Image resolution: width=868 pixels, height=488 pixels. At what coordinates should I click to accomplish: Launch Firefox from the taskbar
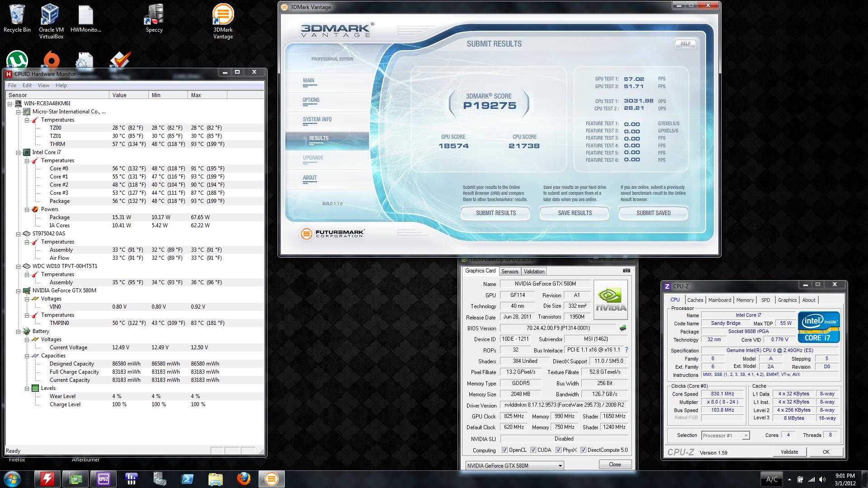pyautogui.click(x=244, y=479)
